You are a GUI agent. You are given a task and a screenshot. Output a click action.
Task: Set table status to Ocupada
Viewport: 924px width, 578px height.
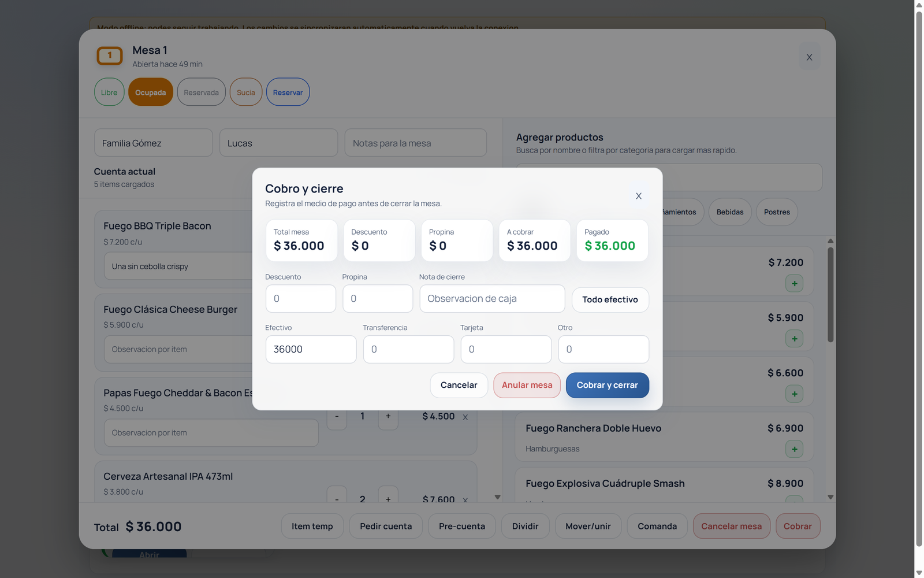coord(151,92)
